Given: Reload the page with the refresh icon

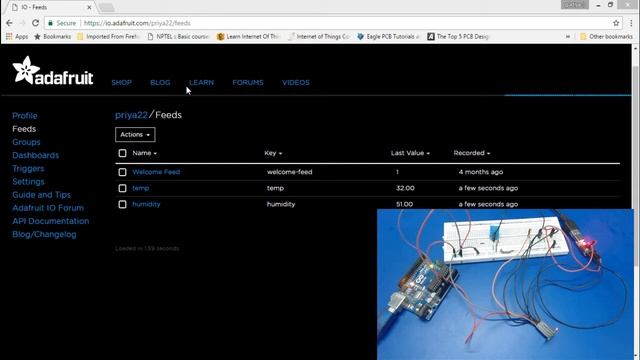Looking at the screenshot, I should coord(36,23).
